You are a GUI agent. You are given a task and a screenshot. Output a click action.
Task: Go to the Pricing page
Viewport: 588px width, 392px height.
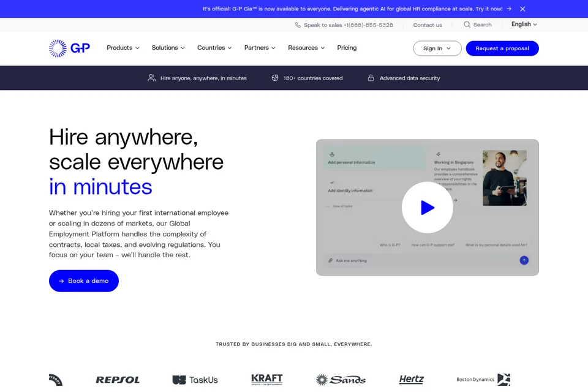347,48
